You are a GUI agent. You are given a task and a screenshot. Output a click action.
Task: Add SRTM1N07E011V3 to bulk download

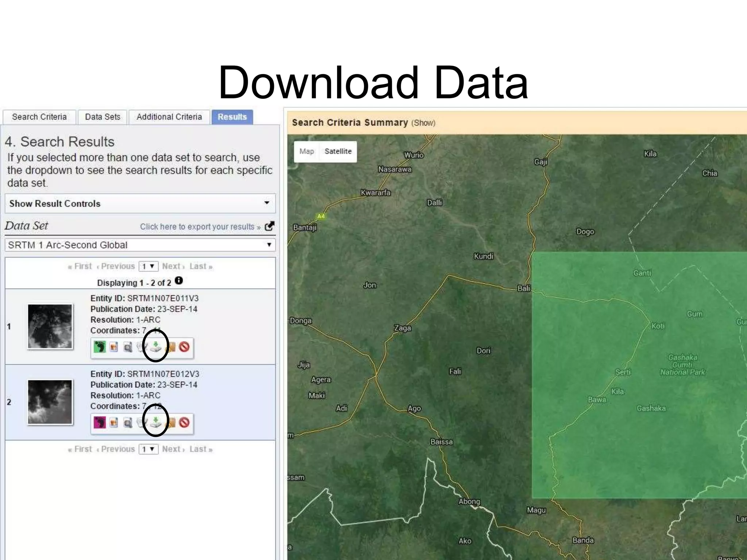(x=171, y=347)
